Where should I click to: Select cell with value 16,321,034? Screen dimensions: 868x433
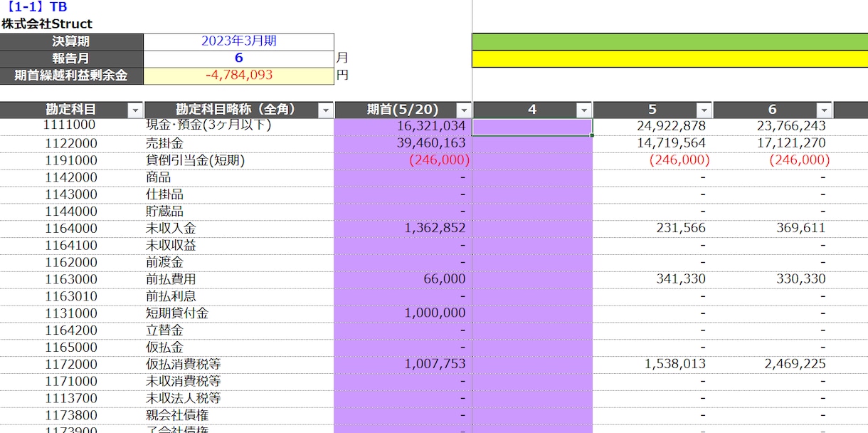pos(403,126)
